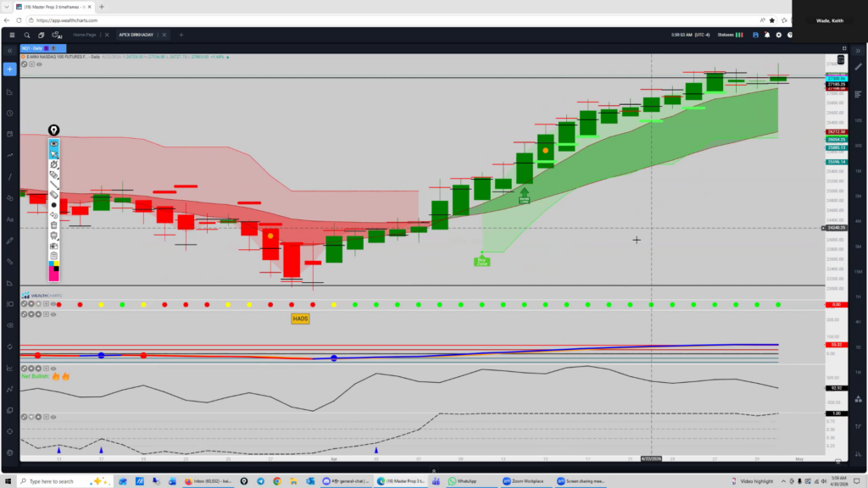
Task: Expand plus box on HADS pane
Action: pyautogui.click(x=46, y=314)
